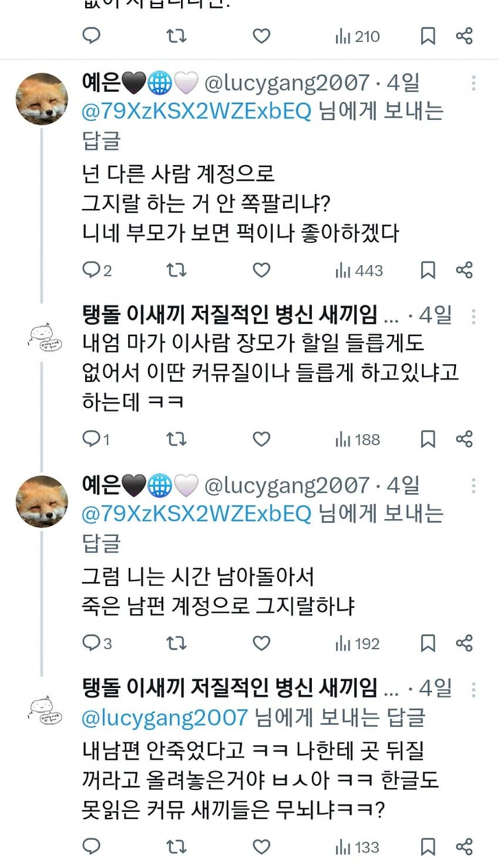Like the tweet with 443 views

point(262,270)
